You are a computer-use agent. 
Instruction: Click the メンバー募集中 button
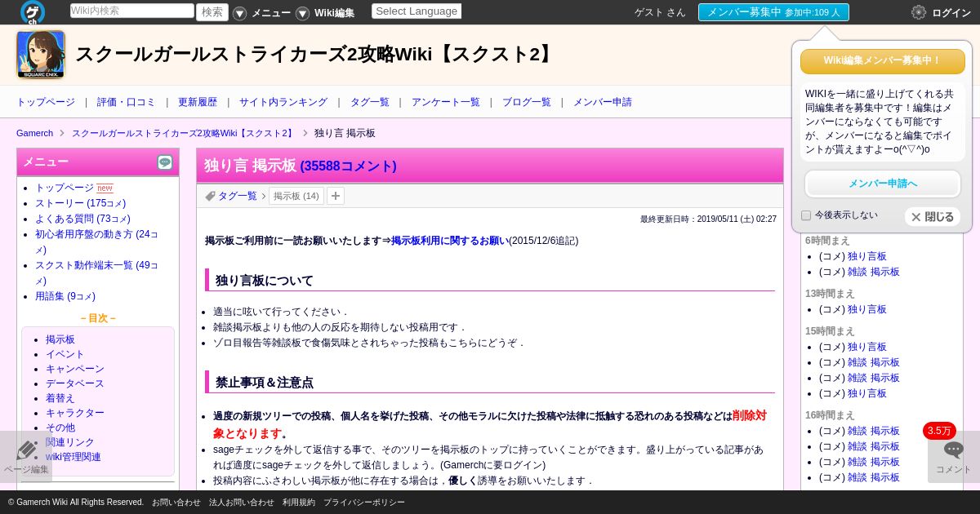tap(773, 12)
